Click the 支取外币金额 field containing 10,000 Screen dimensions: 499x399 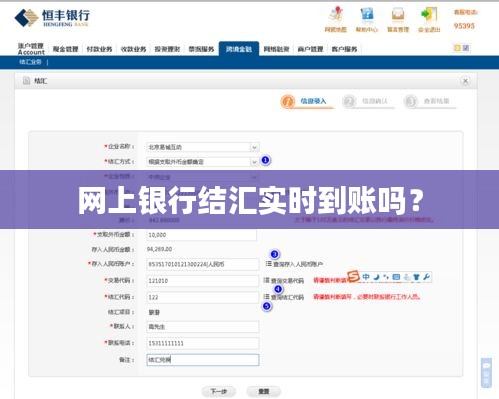pyautogui.click(x=201, y=235)
